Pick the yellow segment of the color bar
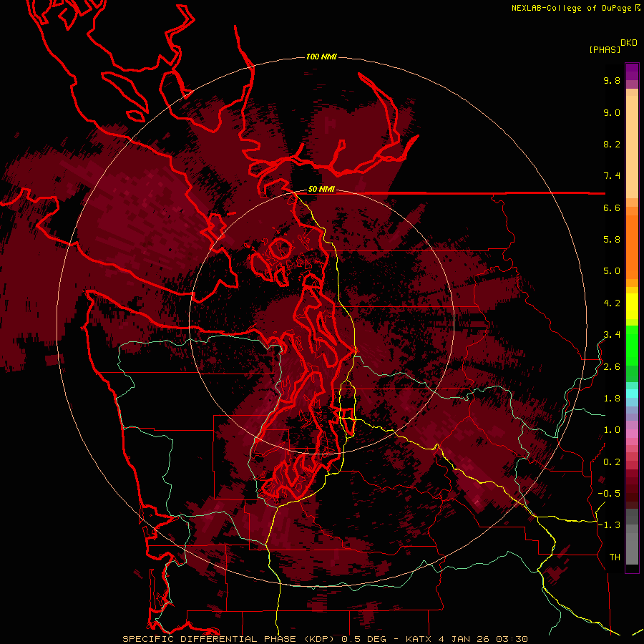Viewport: 644px width, 644px height. click(x=632, y=306)
